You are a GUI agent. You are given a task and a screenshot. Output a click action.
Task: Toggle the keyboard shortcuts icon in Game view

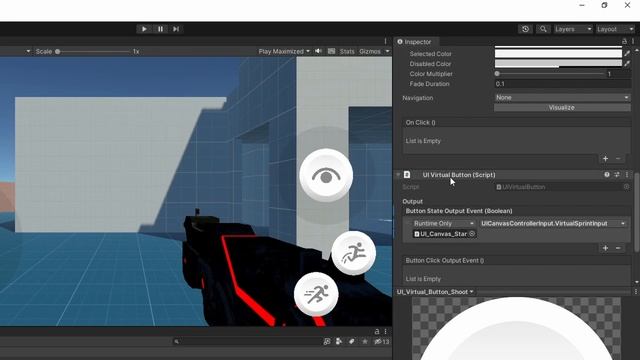(331, 51)
